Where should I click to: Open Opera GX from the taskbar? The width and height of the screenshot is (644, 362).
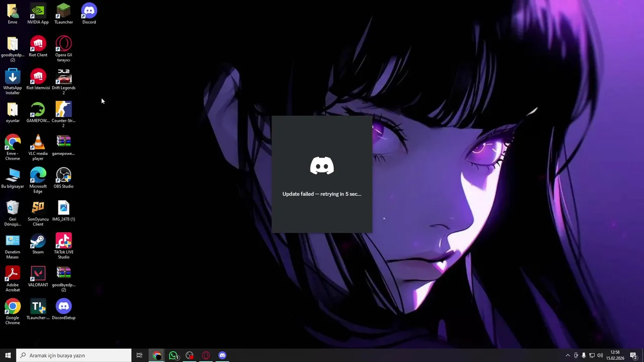pos(206,355)
